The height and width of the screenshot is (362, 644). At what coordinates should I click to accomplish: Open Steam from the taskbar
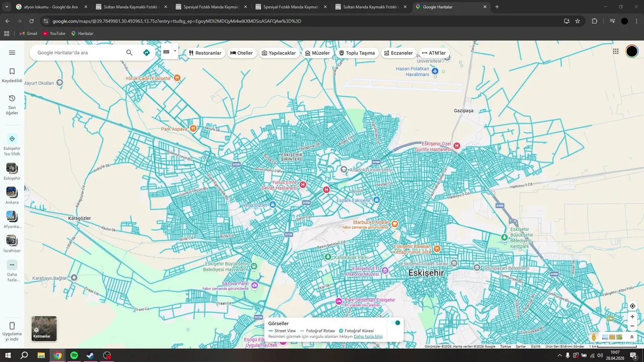coord(90,355)
